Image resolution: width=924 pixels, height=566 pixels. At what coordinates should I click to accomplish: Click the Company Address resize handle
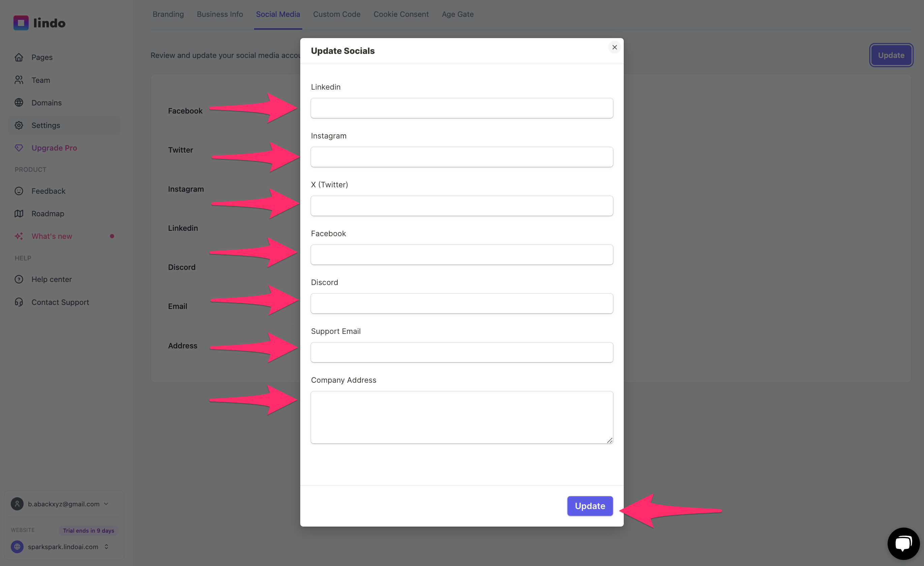point(609,440)
